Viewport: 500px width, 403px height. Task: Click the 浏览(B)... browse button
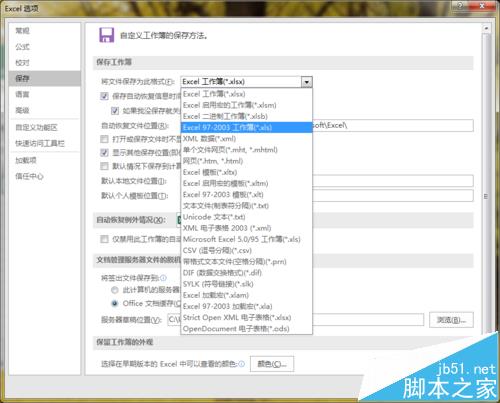coord(451,320)
